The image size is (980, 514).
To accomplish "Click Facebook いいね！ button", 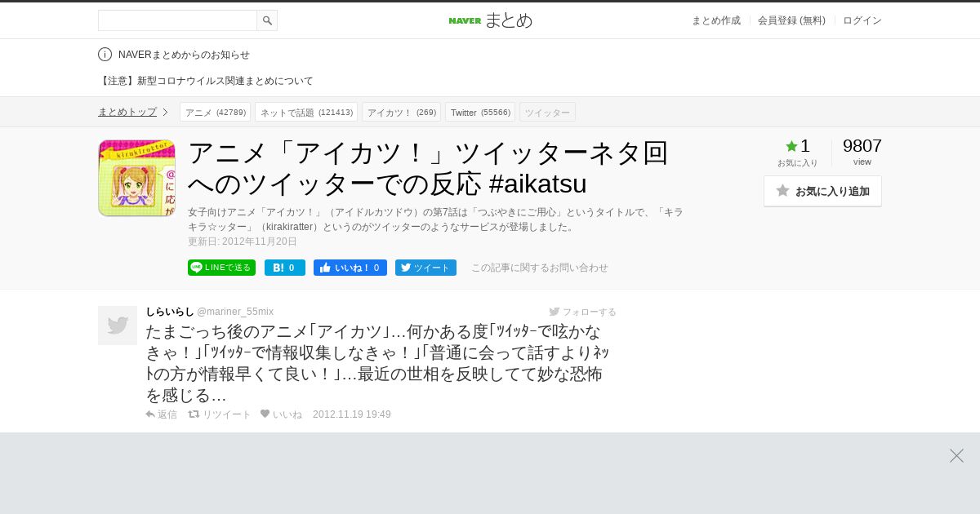I will pyautogui.click(x=350, y=268).
